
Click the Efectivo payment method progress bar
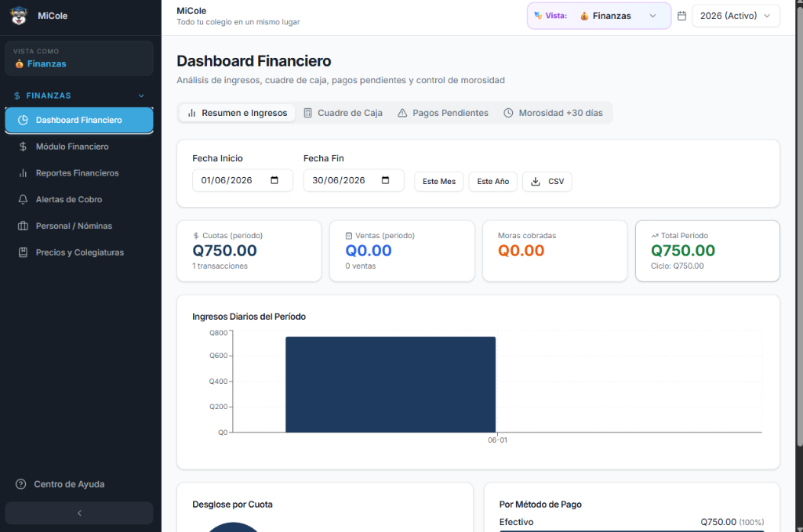[631, 531]
